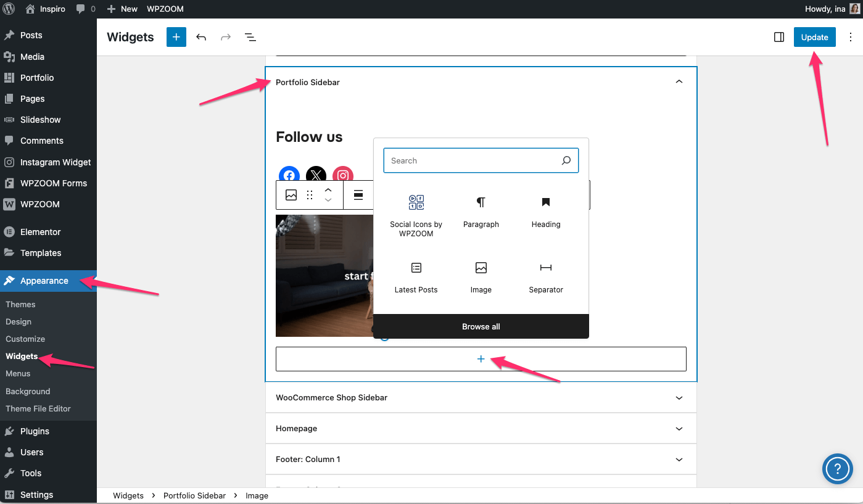
Task: Choose the Heading block
Action: click(546, 212)
